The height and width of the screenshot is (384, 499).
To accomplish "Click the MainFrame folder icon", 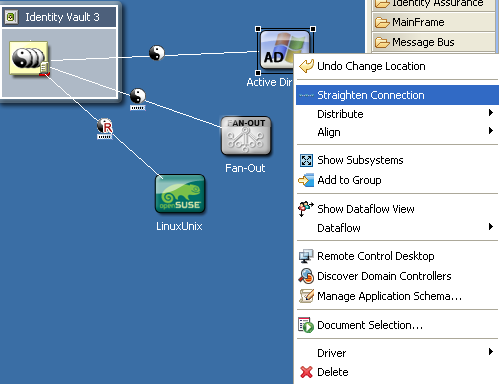I will pos(382,23).
